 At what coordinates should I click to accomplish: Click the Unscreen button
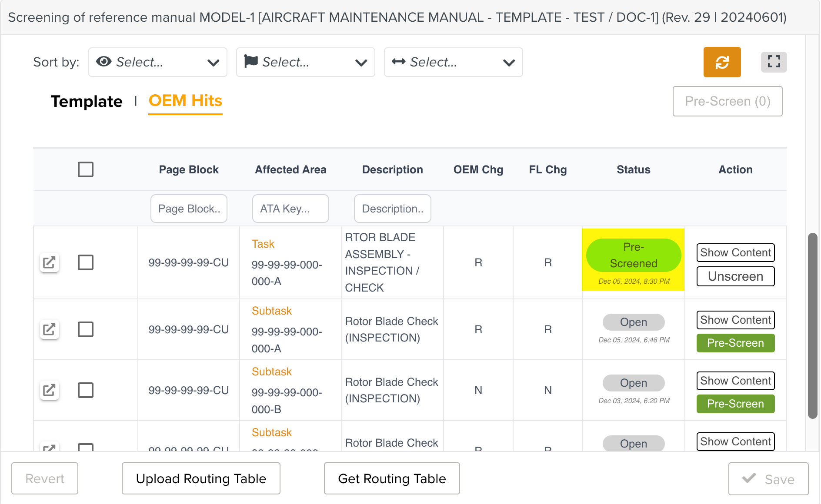735,276
